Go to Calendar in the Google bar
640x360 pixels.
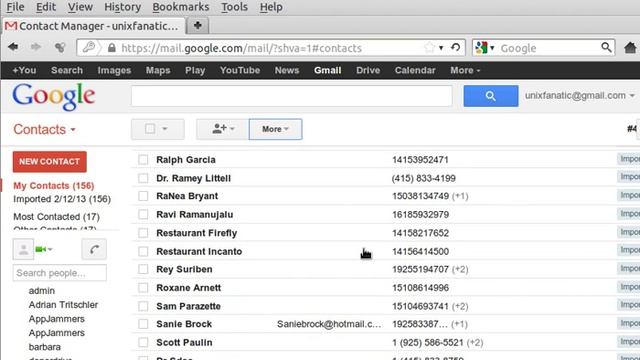click(415, 70)
